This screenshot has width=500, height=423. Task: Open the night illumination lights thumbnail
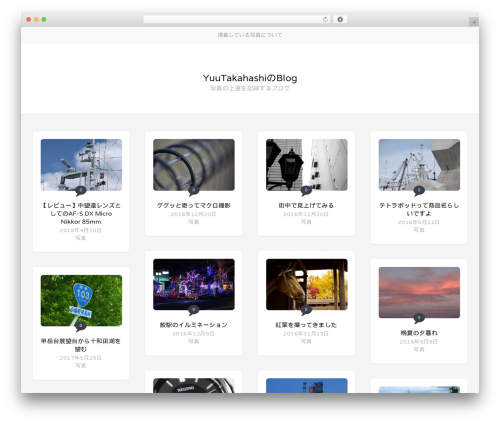click(194, 284)
